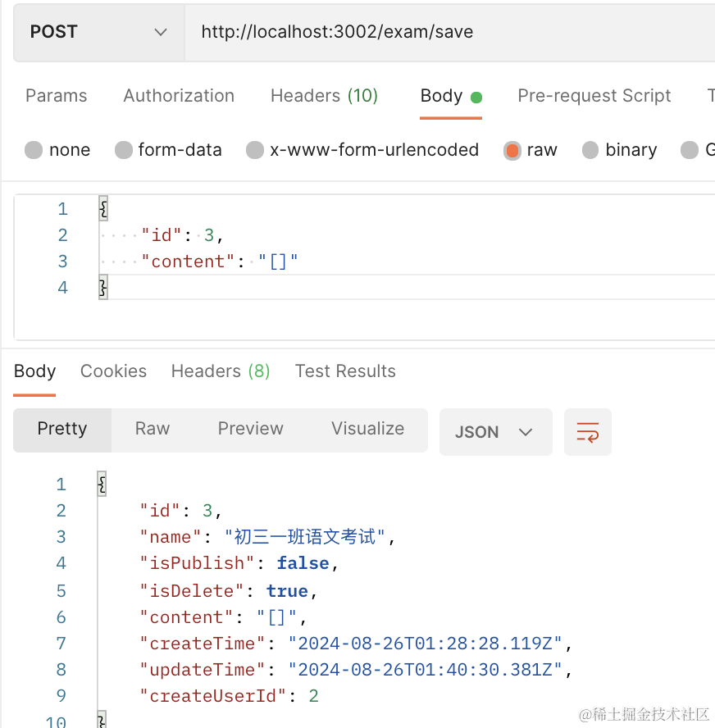Screen dimensions: 715x728
Task: Expand the JSON format dropdown
Action: coord(495,432)
